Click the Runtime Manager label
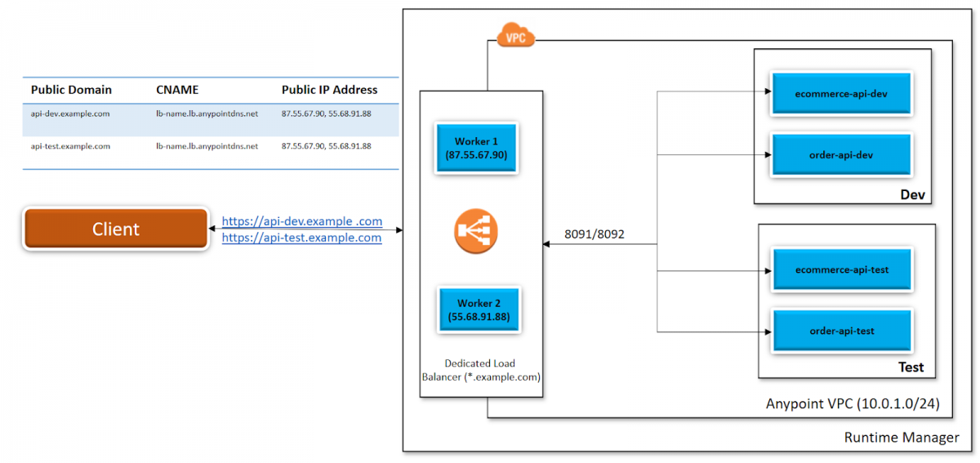The image size is (980, 463). 902,438
